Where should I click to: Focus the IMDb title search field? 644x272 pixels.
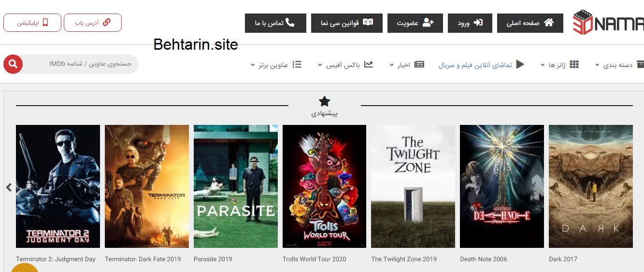[x=81, y=64]
